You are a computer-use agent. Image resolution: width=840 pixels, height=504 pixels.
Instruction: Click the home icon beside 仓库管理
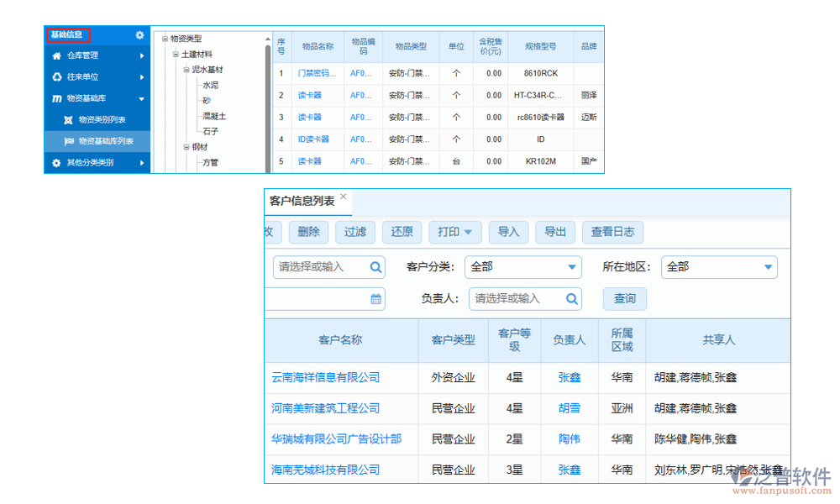pyautogui.click(x=57, y=55)
